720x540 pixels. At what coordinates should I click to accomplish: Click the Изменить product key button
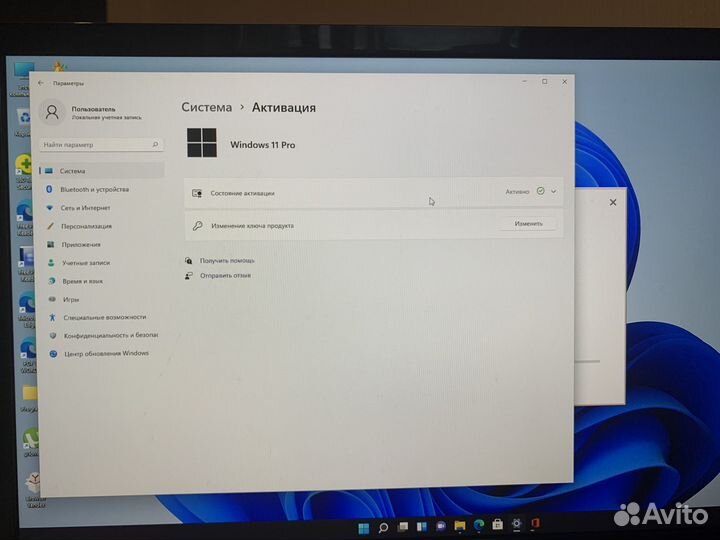click(529, 224)
